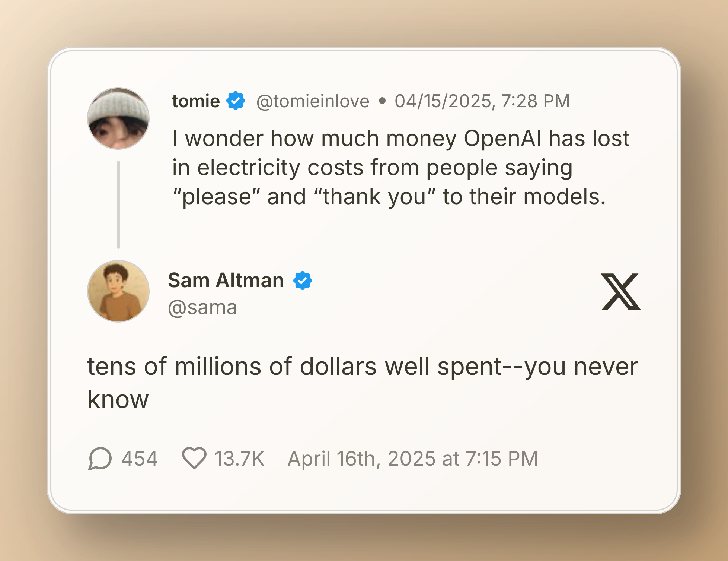Click Sam Altman's blue verified badge

303,280
